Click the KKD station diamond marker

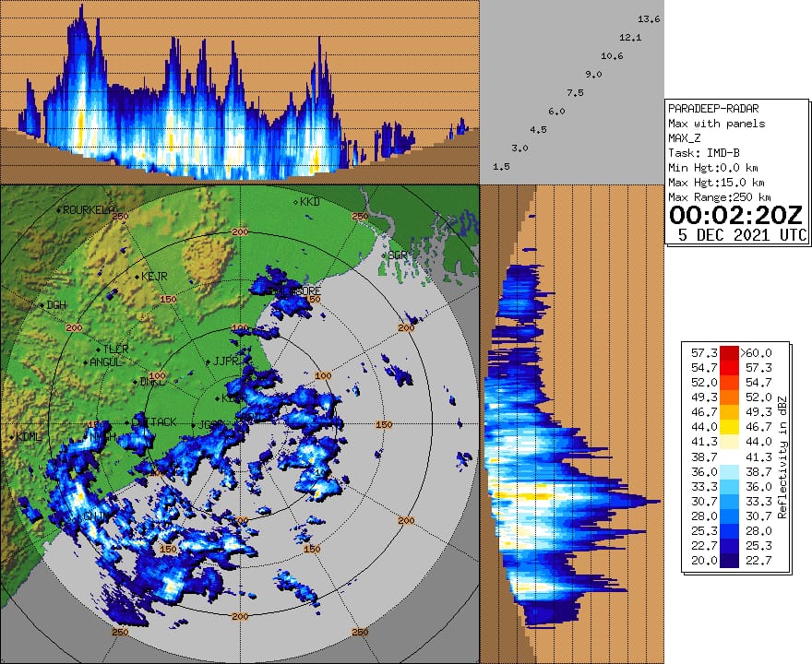pyautogui.click(x=296, y=201)
